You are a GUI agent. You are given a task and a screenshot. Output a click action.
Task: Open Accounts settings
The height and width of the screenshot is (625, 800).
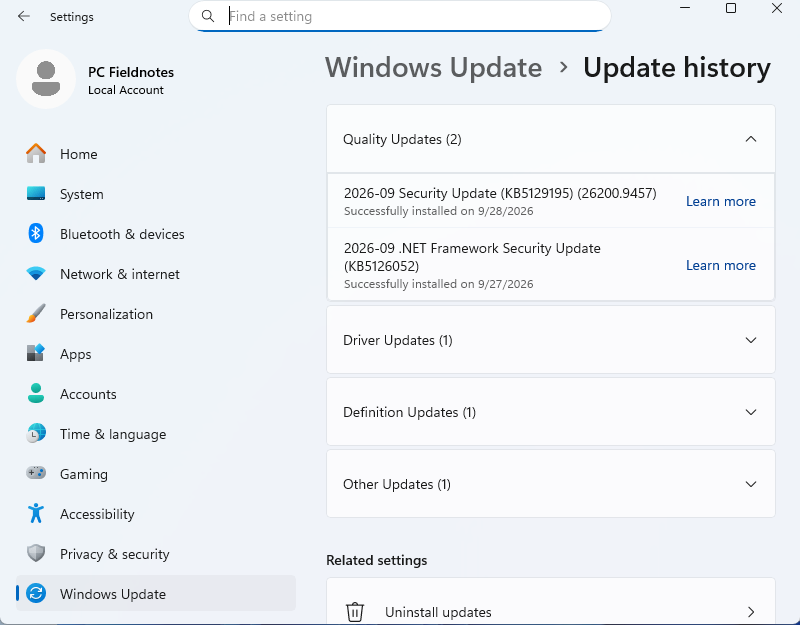click(156, 394)
